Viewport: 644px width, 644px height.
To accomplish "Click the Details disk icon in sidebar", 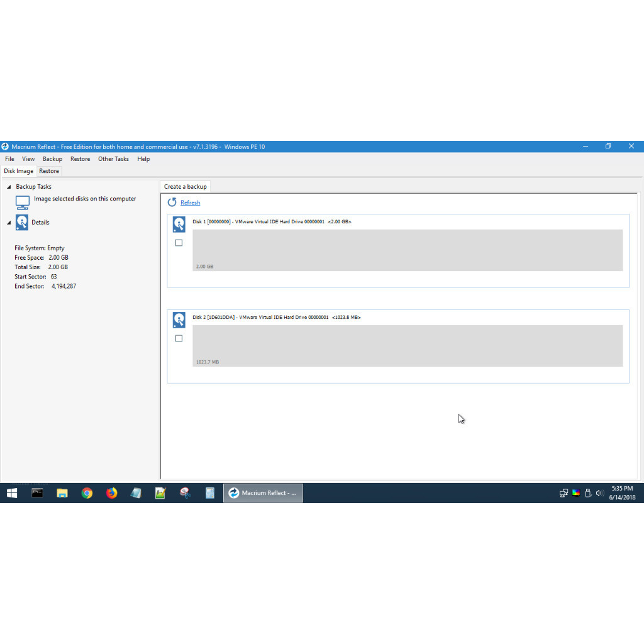I will tap(23, 223).
